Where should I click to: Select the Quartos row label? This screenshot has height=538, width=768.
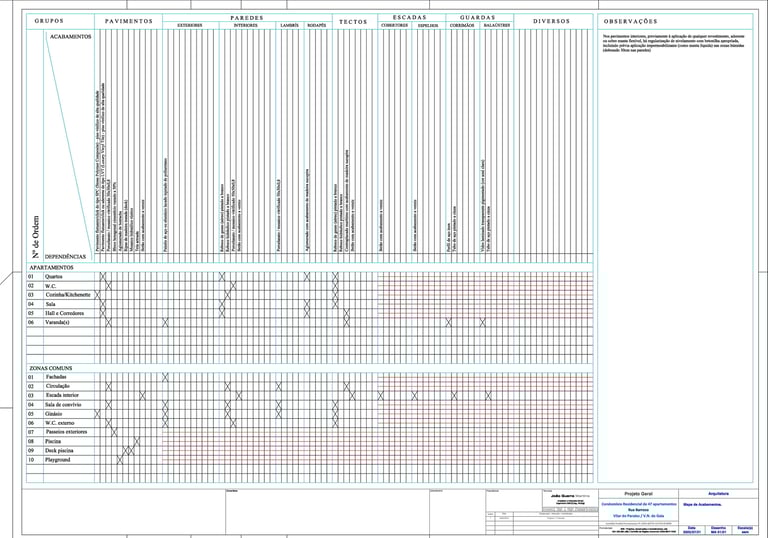[x=53, y=277]
